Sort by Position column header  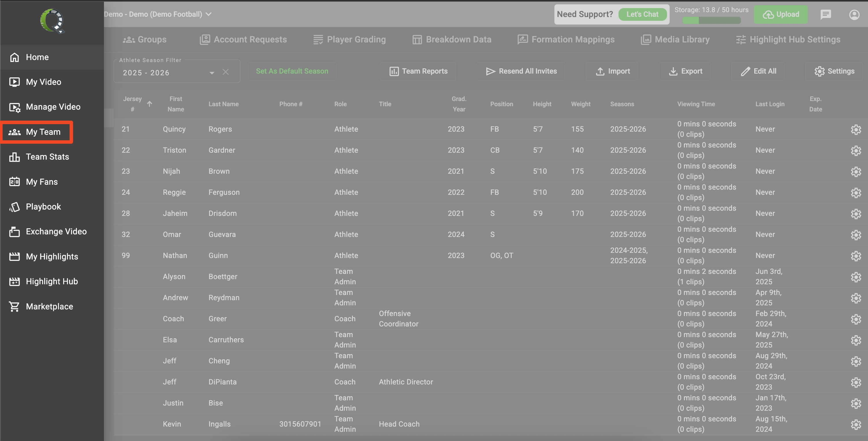[x=501, y=104]
